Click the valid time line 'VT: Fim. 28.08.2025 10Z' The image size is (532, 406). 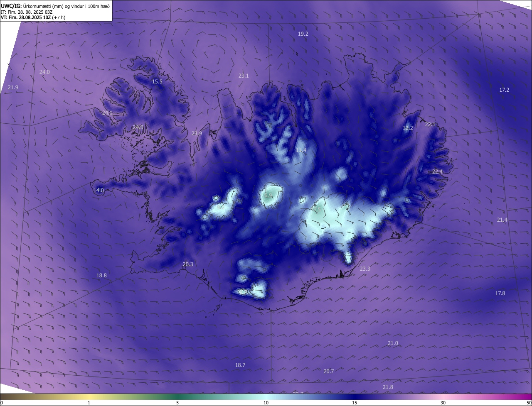26,17
